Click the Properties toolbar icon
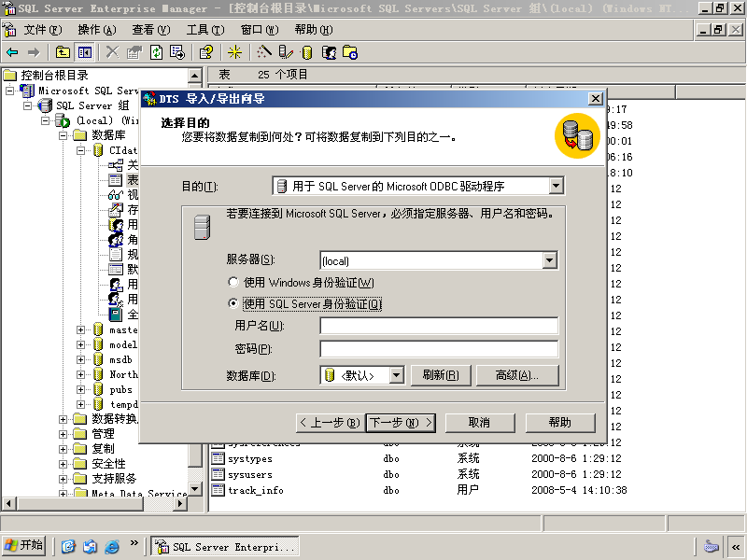The image size is (747, 560). click(134, 52)
